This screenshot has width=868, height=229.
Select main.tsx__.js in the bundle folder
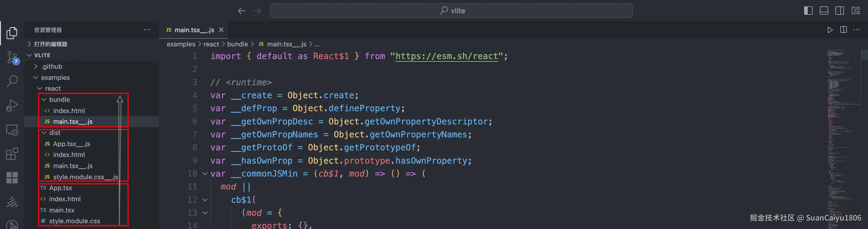click(x=92, y=121)
